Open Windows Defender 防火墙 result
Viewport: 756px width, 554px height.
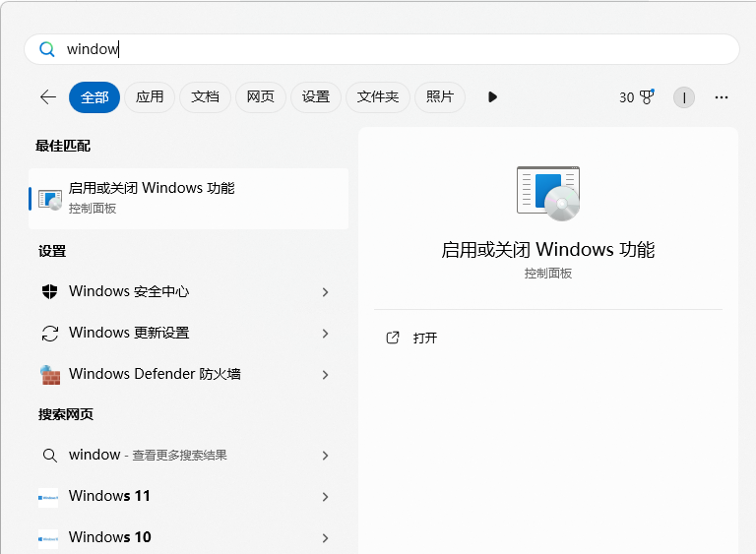pyautogui.click(x=189, y=375)
